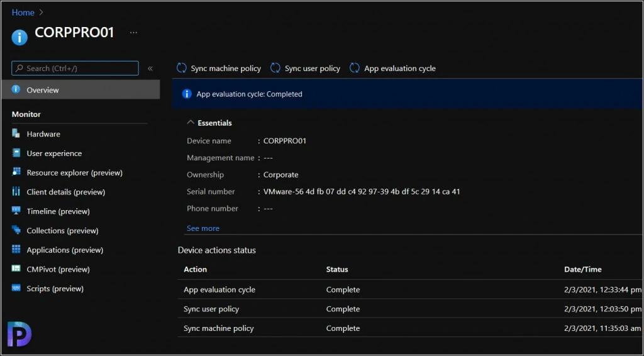Open Collections (preview)
Image resolution: width=644 pixels, height=356 pixels.
[x=62, y=230]
